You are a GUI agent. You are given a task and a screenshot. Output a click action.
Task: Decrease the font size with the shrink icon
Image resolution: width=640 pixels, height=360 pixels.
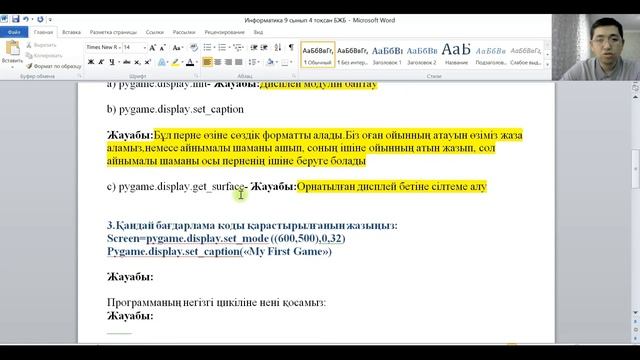point(162,48)
